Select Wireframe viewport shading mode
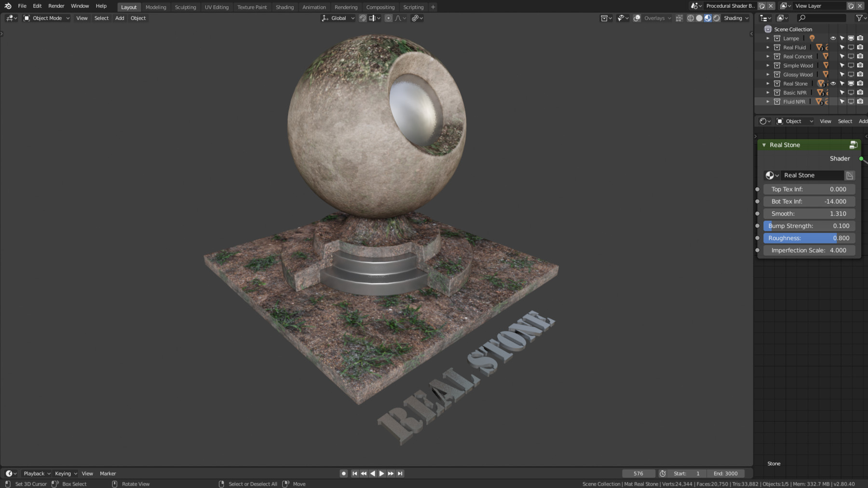 (x=691, y=18)
